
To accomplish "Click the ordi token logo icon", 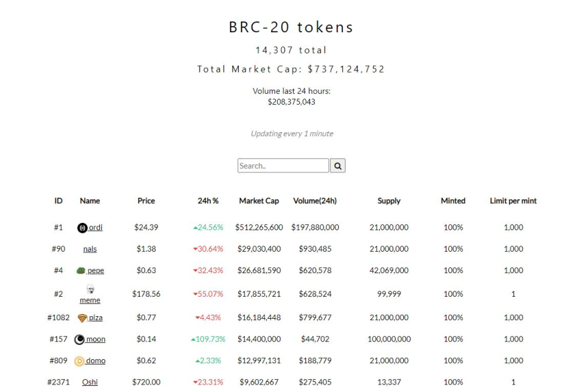I will pos(83,227).
